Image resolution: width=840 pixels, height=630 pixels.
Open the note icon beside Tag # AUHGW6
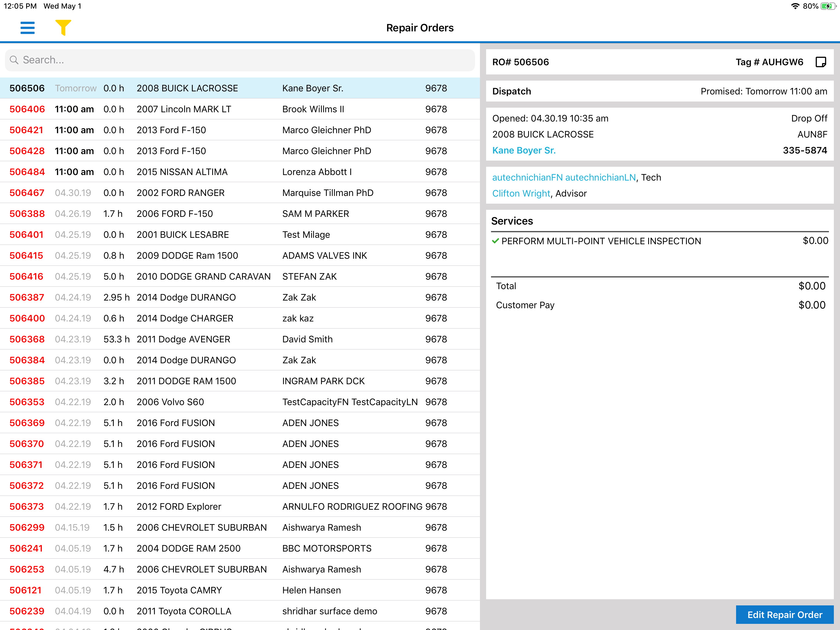coord(821,62)
